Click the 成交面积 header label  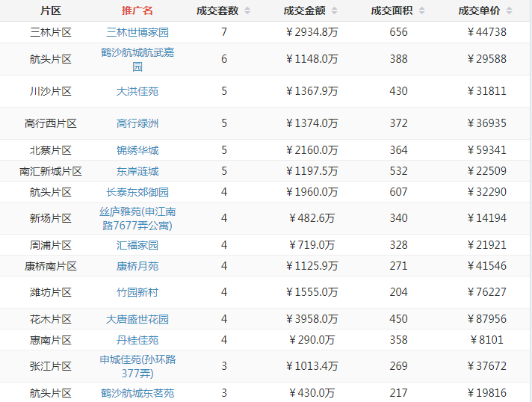(392, 10)
